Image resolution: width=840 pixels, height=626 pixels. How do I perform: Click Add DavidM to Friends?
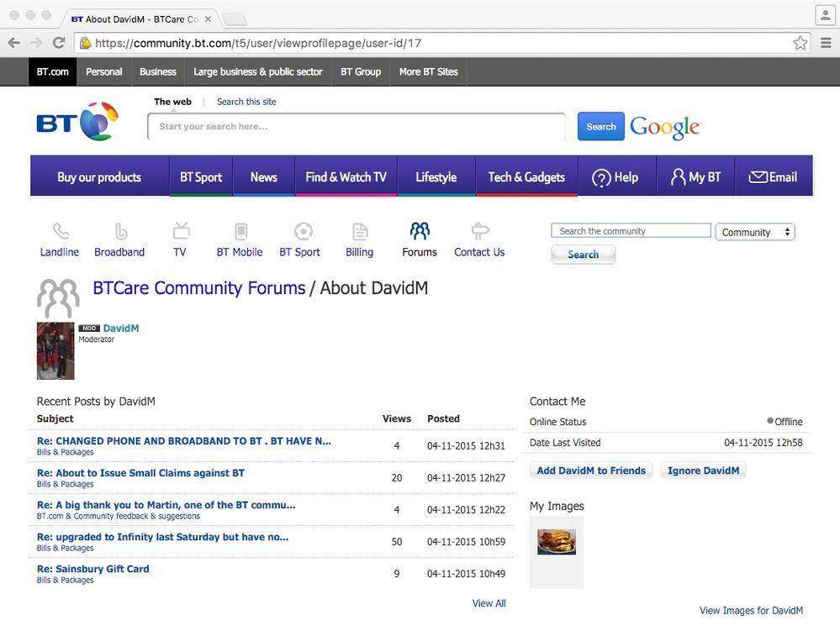tap(591, 471)
